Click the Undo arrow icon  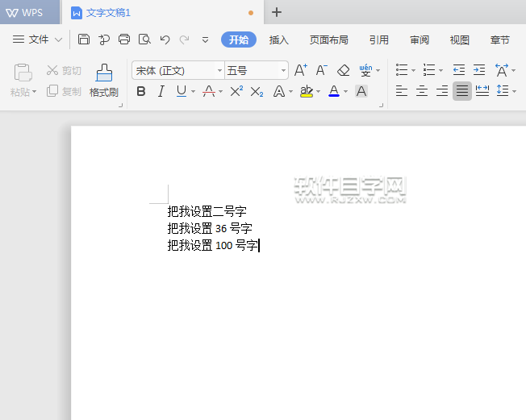[165, 39]
